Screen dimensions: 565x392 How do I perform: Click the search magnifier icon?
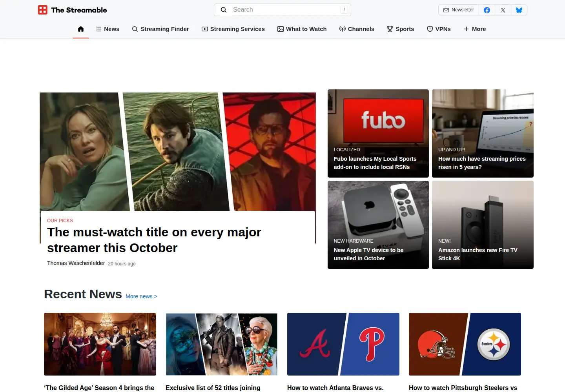[x=224, y=10]
